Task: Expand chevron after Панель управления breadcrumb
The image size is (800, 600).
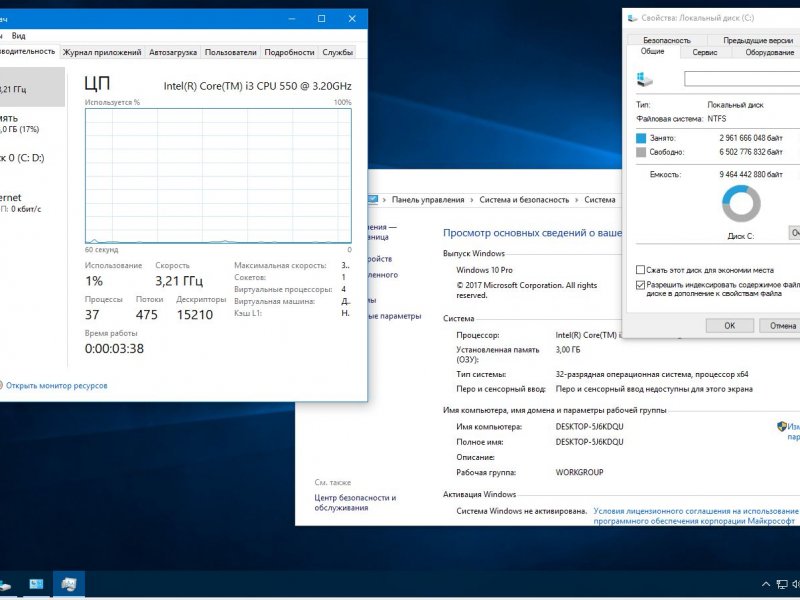Action: [x=472, y=200]
